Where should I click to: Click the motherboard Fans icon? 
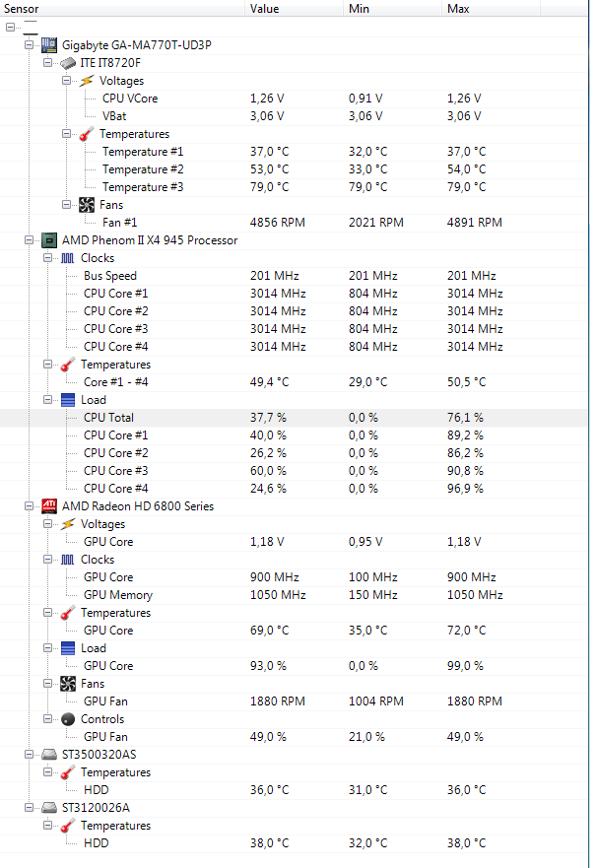coord(87,205)
